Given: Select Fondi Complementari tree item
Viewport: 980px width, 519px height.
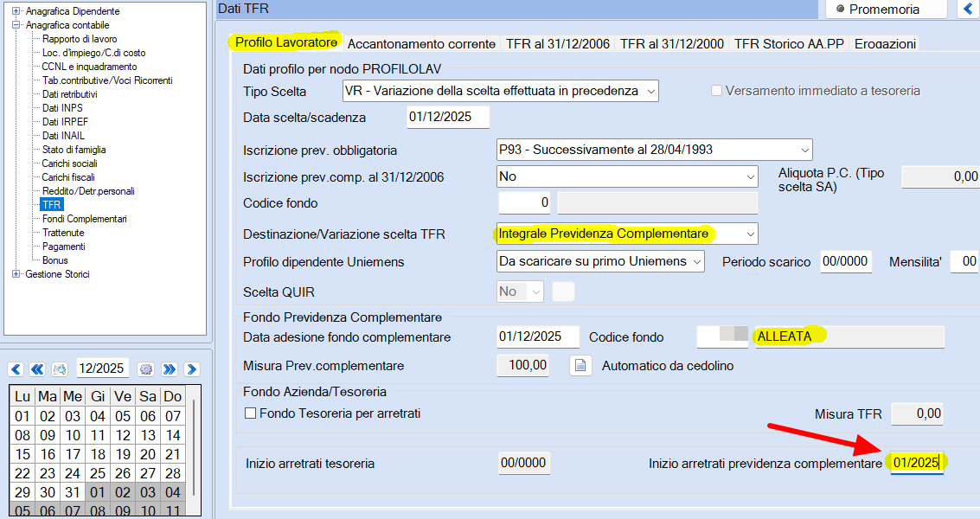Looking at the screenshot, I should pyautogui.click(x=85, y=218).
